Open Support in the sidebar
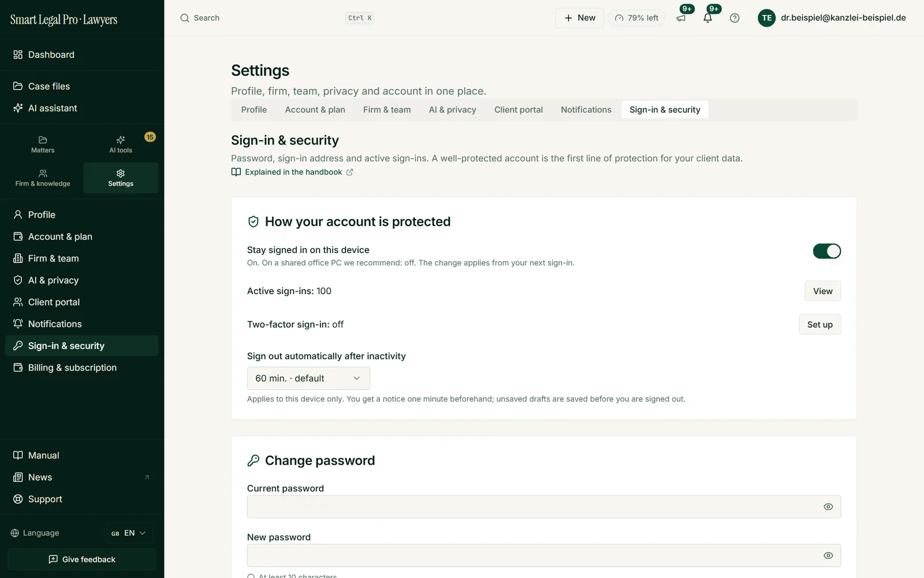 [x=81, y=499]
